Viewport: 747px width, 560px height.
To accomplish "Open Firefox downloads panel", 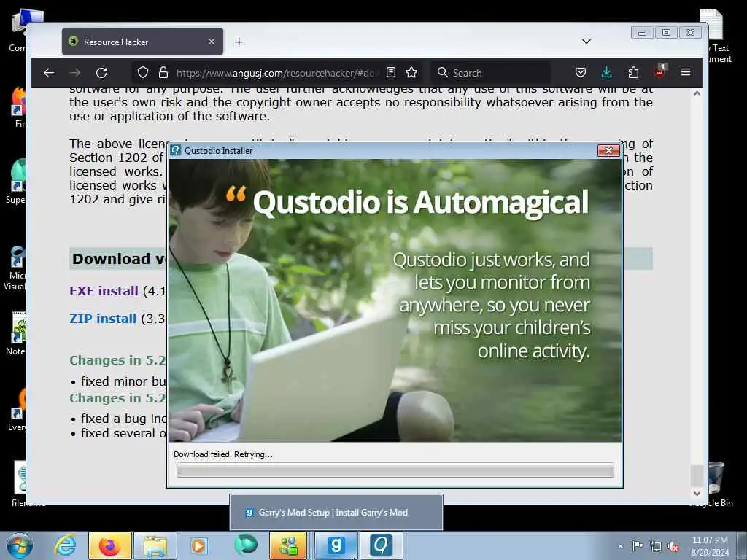I will [606, 72].
